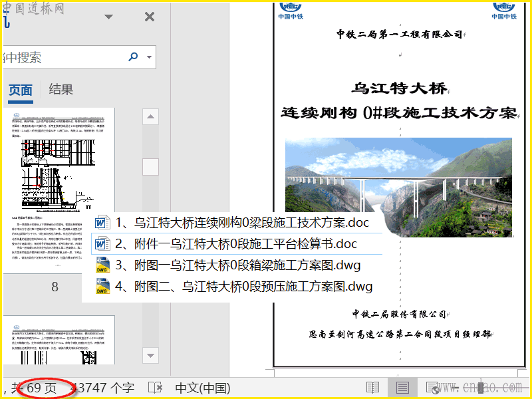Click the thumbnail scrollbar down arrow
Viewport: 532px width, 399px height.
pos(151,356)
